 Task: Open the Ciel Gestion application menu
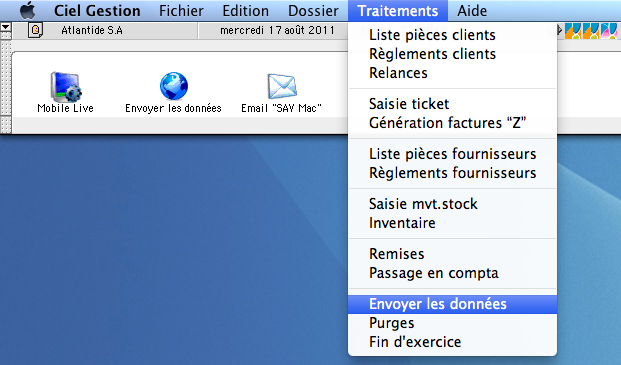click(97, 11)
